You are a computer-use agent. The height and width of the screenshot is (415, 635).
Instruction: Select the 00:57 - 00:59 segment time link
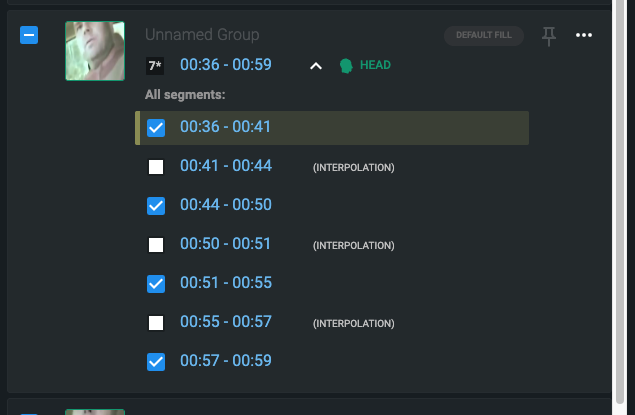[225, 361]
